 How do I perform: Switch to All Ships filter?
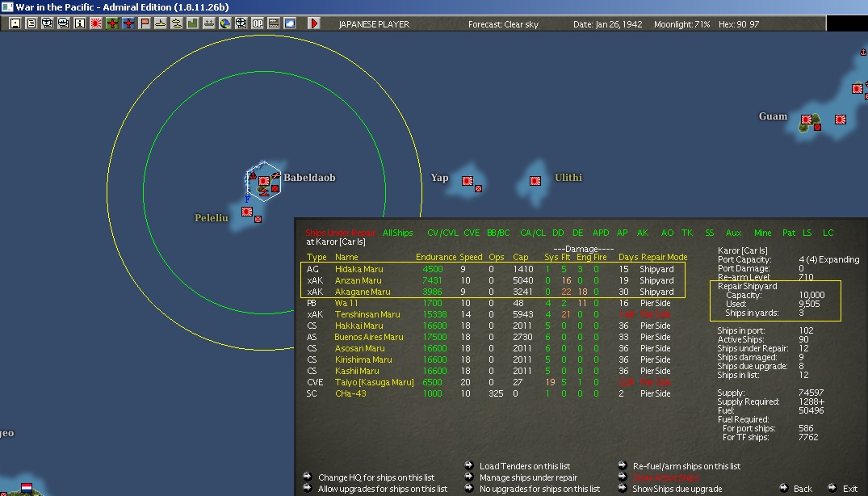click(x=398, y=233)
